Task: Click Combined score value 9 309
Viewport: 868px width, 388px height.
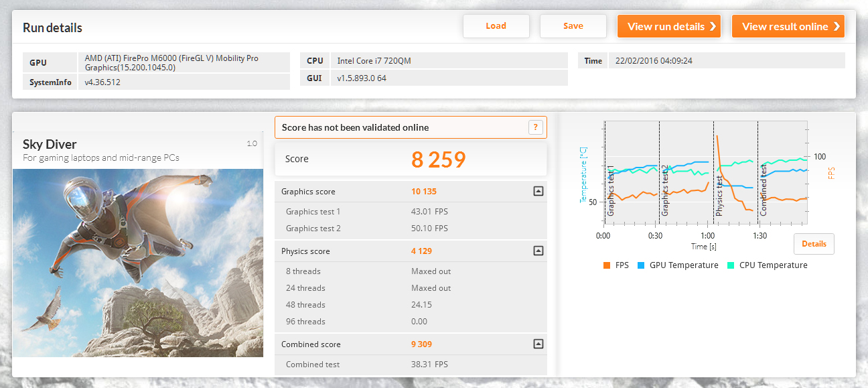Action: coord(421,344)
